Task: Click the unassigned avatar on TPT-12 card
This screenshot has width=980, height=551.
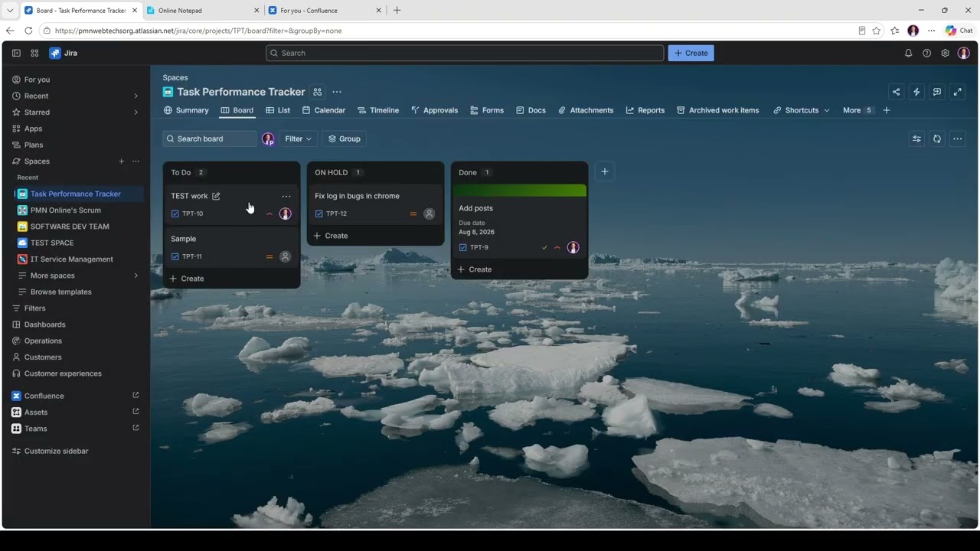Action: 429,214
